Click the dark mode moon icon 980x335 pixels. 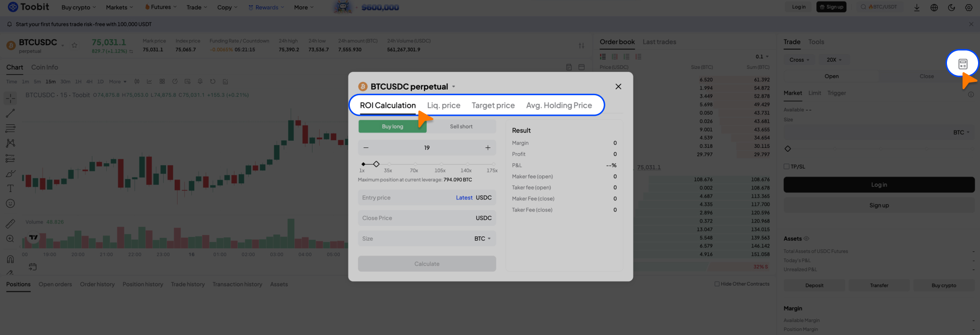click(x=951, y=8)
